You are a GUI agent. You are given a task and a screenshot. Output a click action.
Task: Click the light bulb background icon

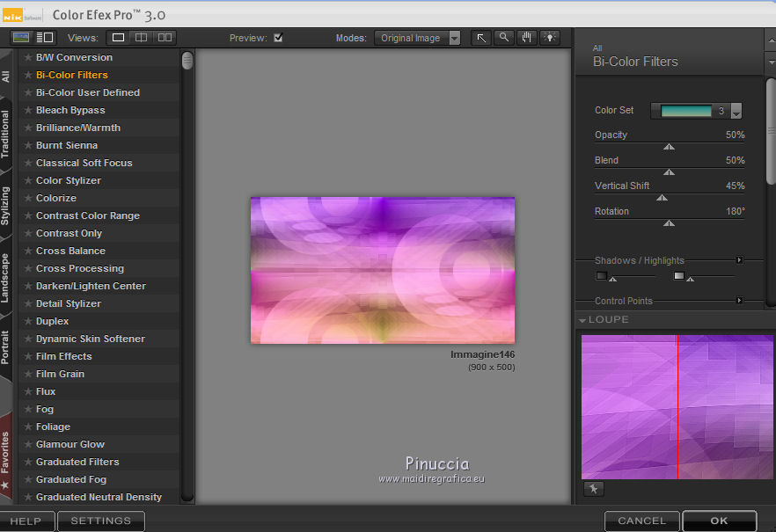[550, 38]
